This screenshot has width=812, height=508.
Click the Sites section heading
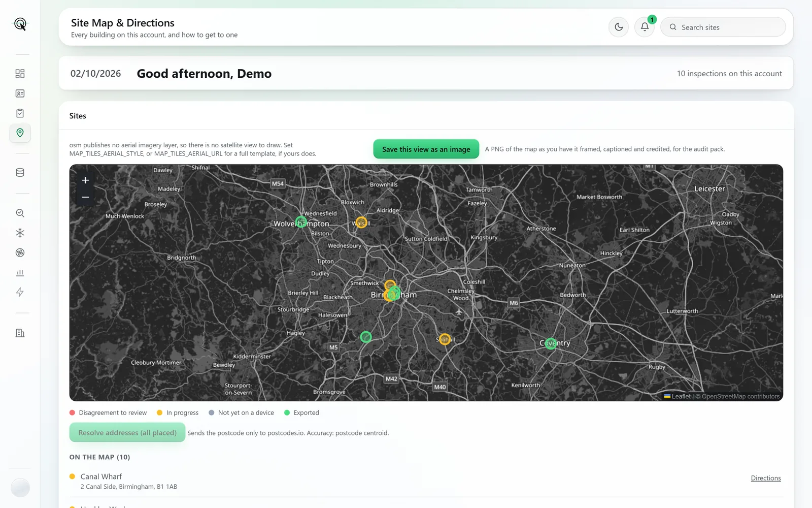(78, 116)
